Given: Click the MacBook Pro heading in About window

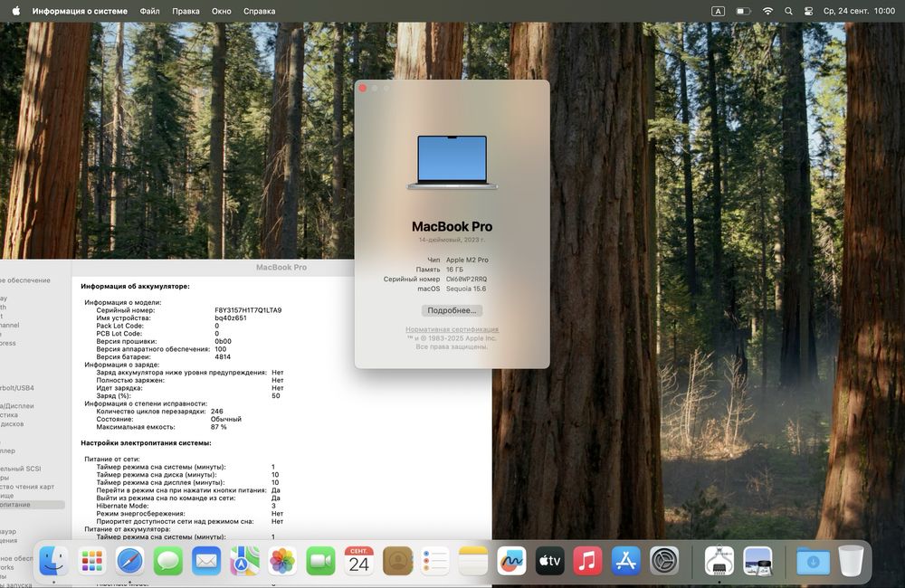Looking at the screenshot, I should (x=452, y=227).
